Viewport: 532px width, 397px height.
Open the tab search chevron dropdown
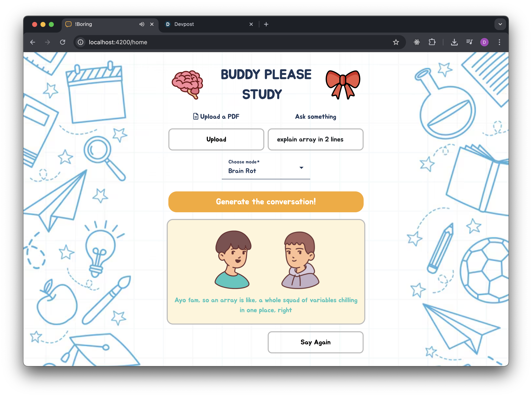click(x=500, y=24)
